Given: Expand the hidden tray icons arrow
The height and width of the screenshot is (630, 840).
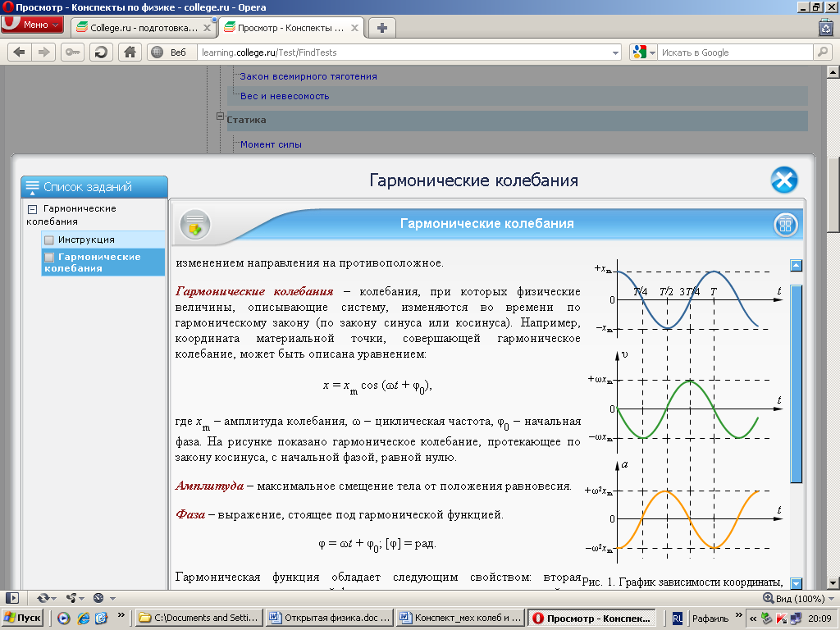Looking at the screenshot, I should [753, 619].
